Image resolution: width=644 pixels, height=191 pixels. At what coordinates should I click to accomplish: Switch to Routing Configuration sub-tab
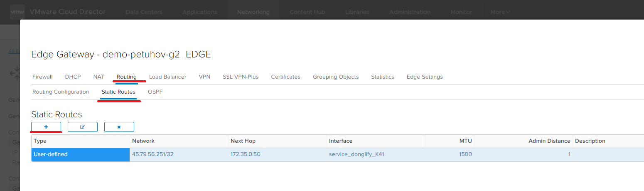(x=61, y=92)
